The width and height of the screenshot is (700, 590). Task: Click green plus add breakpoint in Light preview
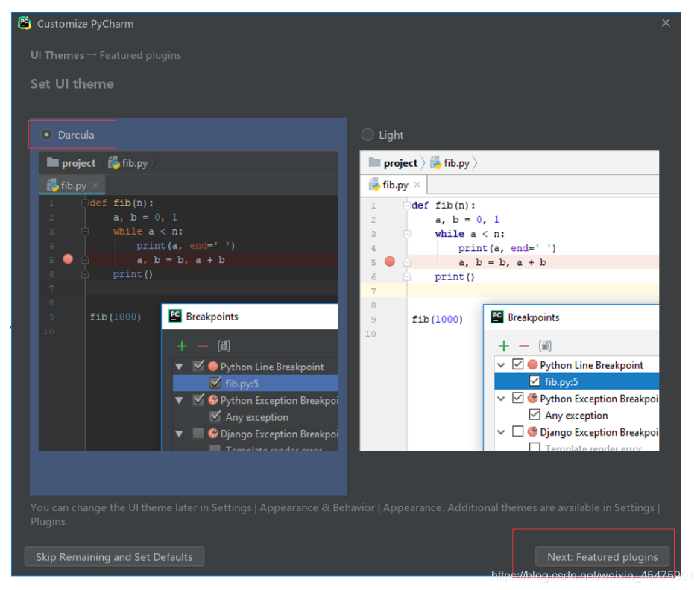504,346
